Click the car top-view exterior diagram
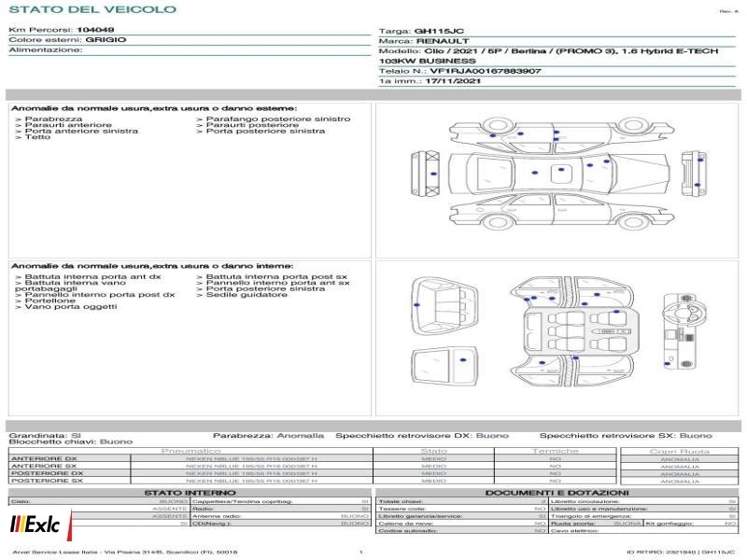Viewport: 747px width, 560px height. (x=558, y=174)
